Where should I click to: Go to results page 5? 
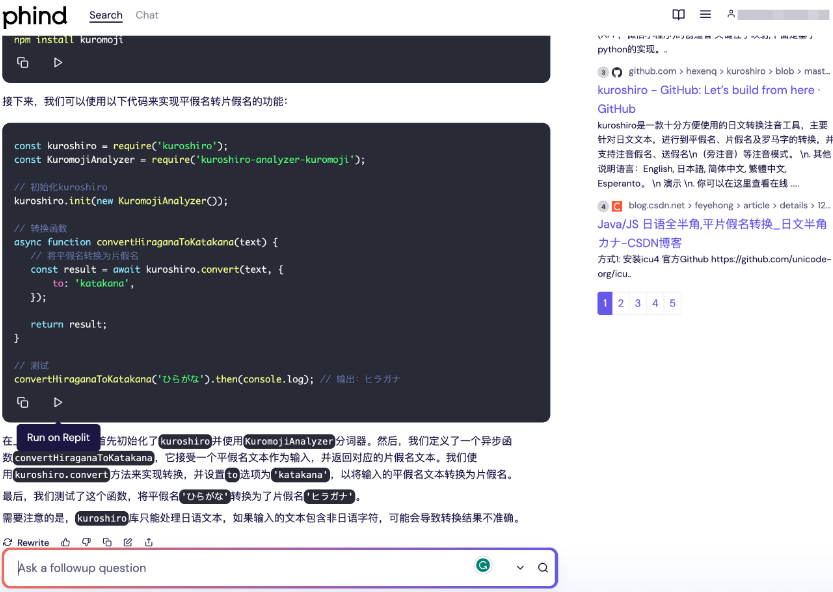673,303
